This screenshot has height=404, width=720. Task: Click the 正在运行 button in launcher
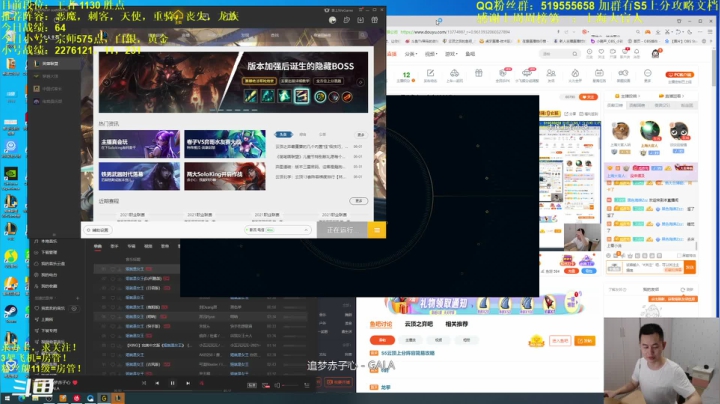[x=342, y=230]
